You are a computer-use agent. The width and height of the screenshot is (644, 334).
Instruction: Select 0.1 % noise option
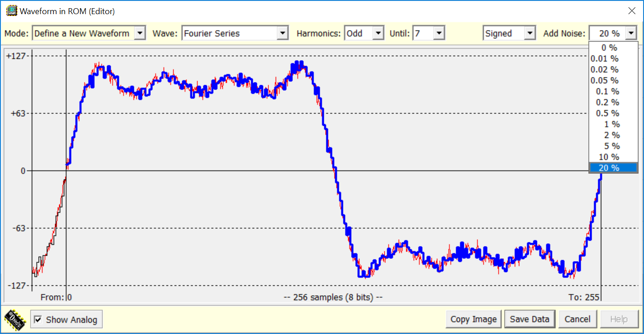pos(613,91)
